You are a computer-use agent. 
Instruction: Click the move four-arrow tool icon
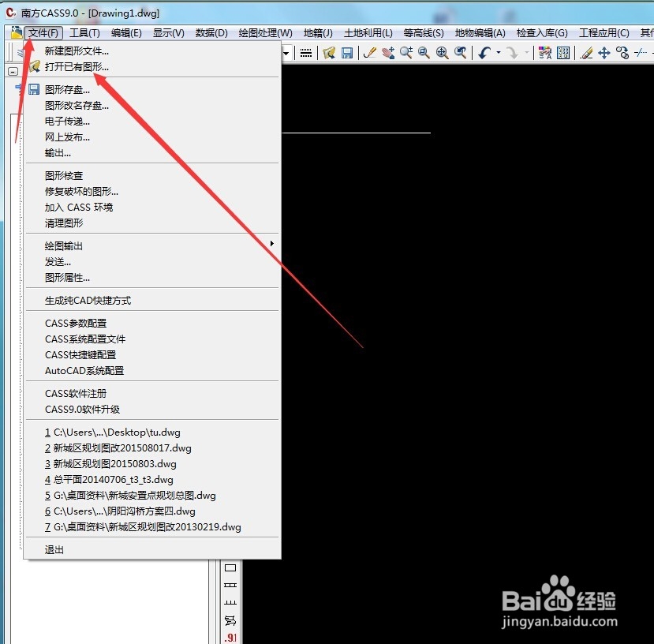coord(604,53)
